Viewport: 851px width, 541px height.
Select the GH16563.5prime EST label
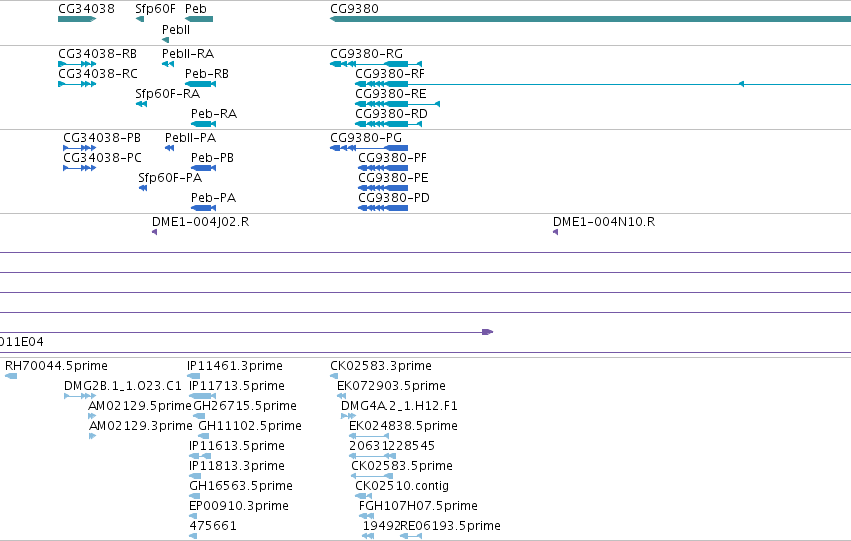pos(240,486)
